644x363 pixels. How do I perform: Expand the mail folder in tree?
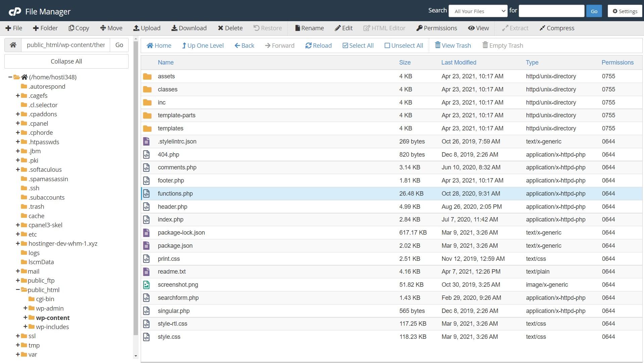point(18,271)
